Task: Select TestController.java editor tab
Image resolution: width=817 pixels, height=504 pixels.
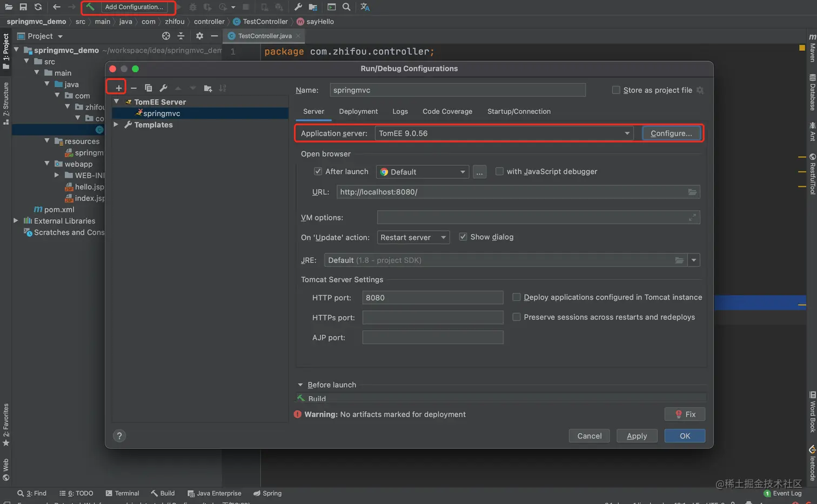Action: point(264,36)
